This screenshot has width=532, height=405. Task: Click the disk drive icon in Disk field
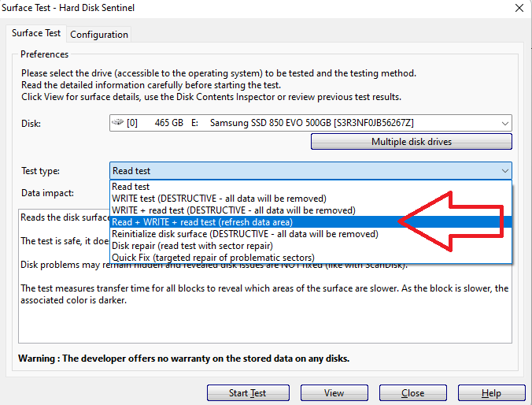118,122
